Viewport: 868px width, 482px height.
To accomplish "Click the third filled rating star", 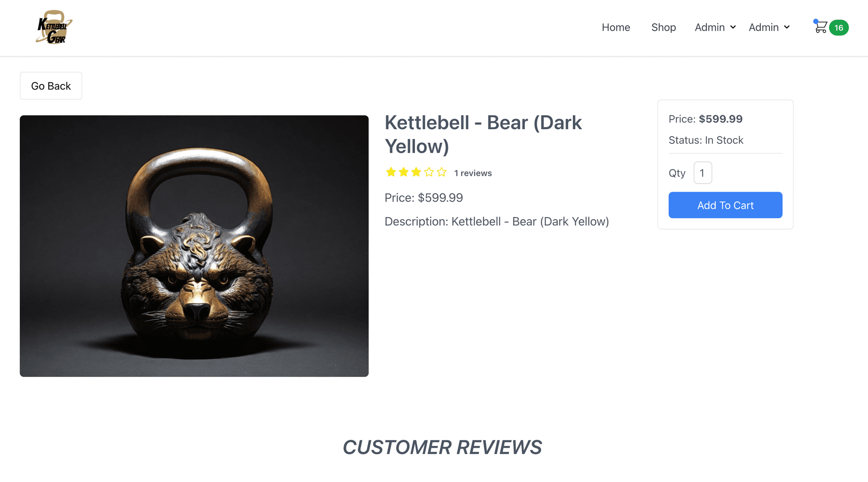I will (416, 172).
